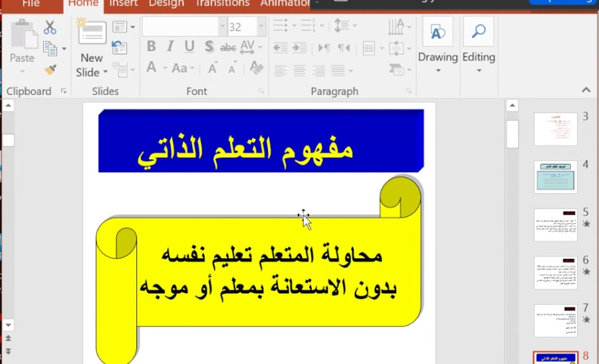
Task: Open the font size dropdown
Action: tap(261, 27)
